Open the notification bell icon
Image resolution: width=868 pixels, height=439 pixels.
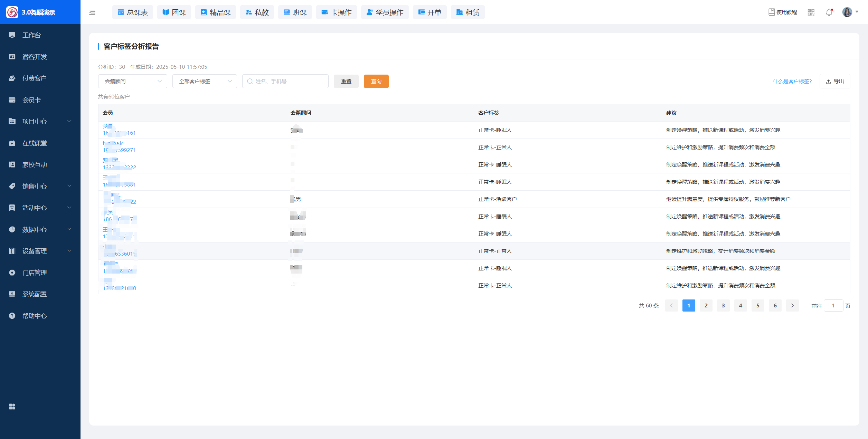click(829, 12)
